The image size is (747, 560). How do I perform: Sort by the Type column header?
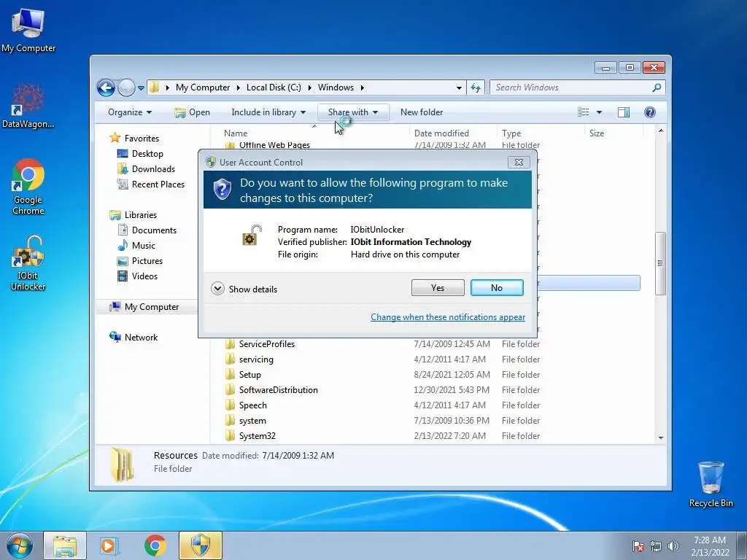(511, 133)
